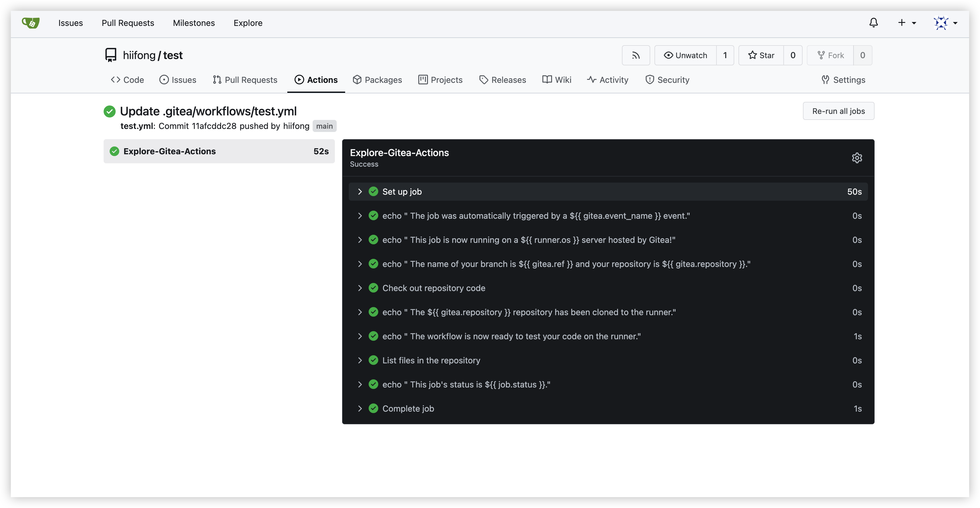Click the RSS feed icon button
980x508 pixels.
[636, 55]
